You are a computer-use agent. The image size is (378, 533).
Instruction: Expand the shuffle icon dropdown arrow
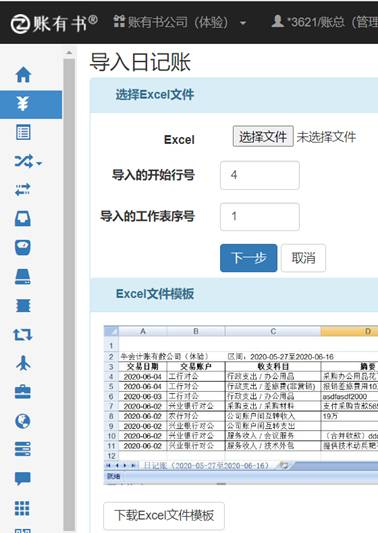pyautogui.click(x=39, y=164)
